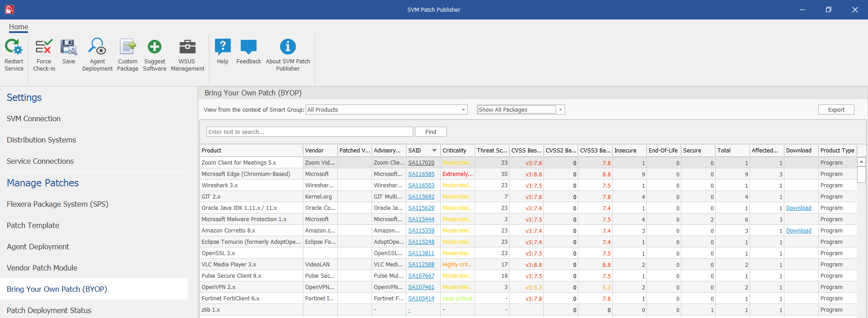Click the Restart Service icon
868x318 pixels.
14,47
